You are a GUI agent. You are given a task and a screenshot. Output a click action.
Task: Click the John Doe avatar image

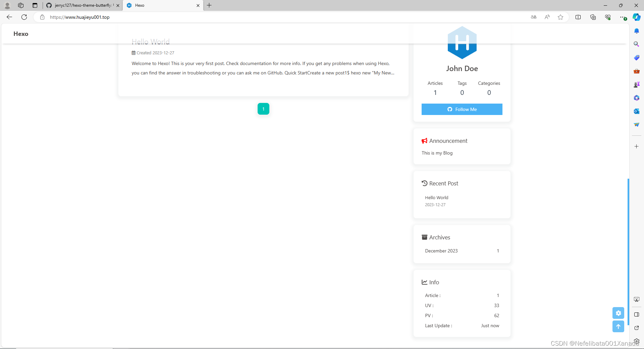coord(462,43)
